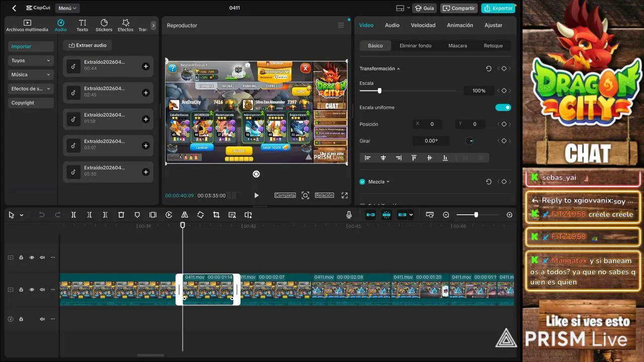This screenshot has height=362, width=644.
Task: Play the preview video
Action: point(257,196)
